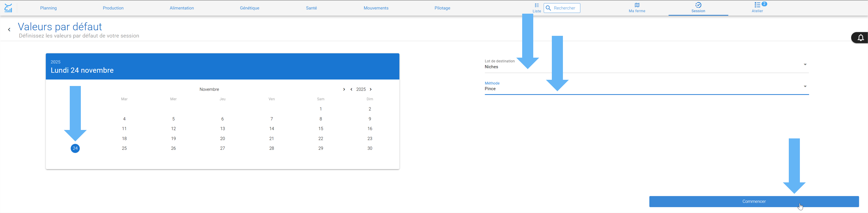Viewport: 868px width, 213px height.
Task: Select day 19 in the calendar
Action: click(x=173, y=139)
